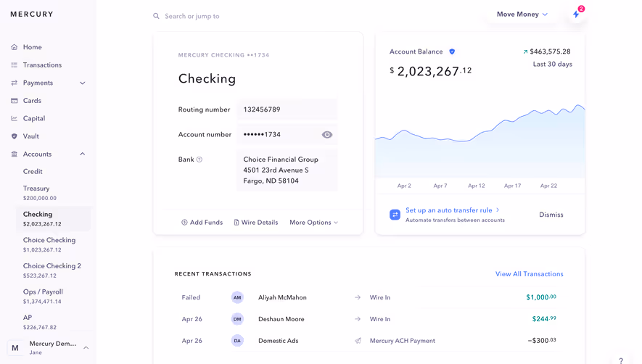Select the Ops / Payroll account
This screenshot has height=364, width=642.
pyautogui.click(x=43, y=296)
